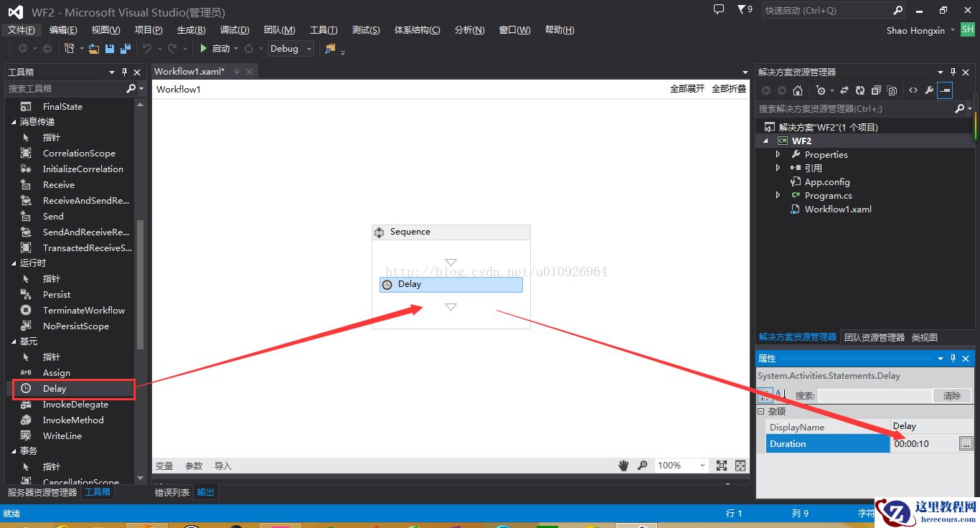
Task: Select WriteLine activity in the toolbox
Action: 62,435
